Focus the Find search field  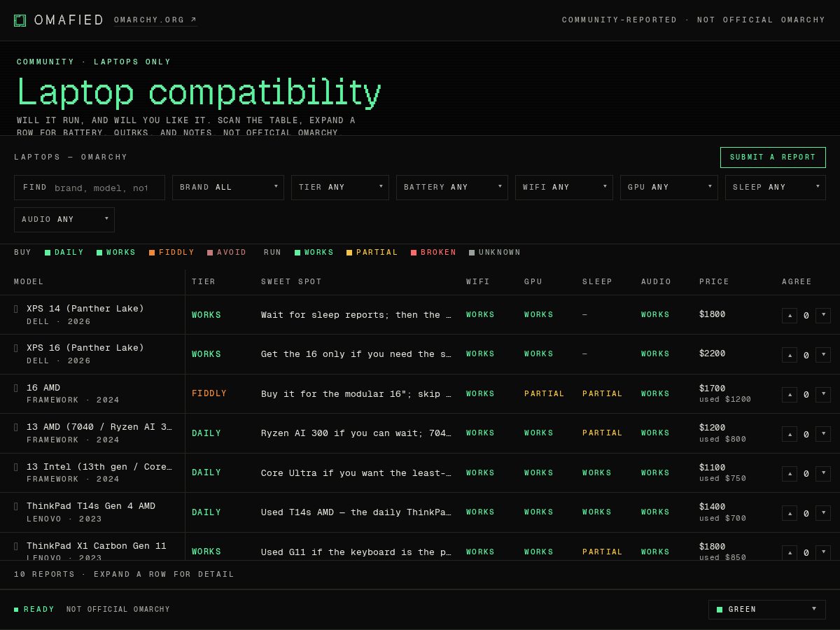click(x=90, y=188)
